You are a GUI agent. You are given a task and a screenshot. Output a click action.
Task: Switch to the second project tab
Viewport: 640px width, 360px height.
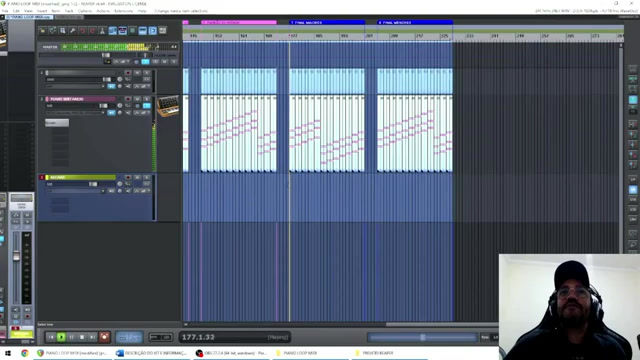69,17
